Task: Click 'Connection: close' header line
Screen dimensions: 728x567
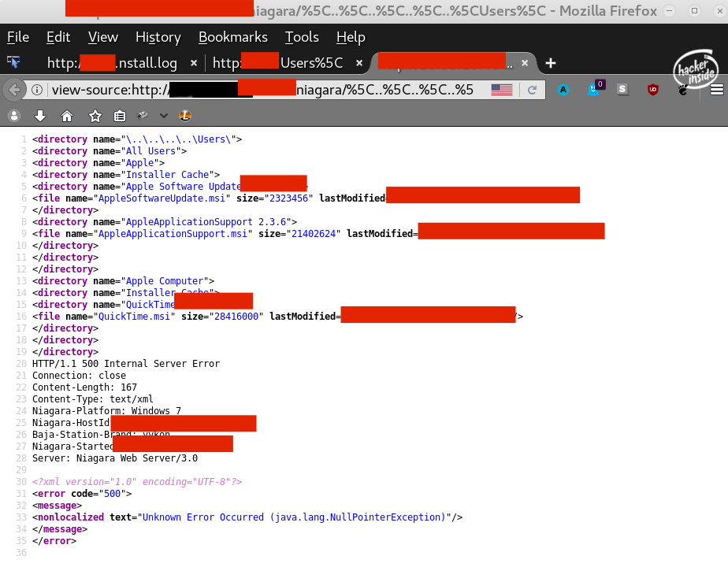Action: [79, 376]
